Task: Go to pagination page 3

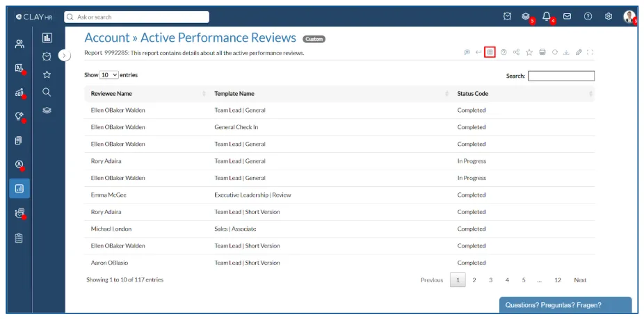Action: [x=490, y=280]
